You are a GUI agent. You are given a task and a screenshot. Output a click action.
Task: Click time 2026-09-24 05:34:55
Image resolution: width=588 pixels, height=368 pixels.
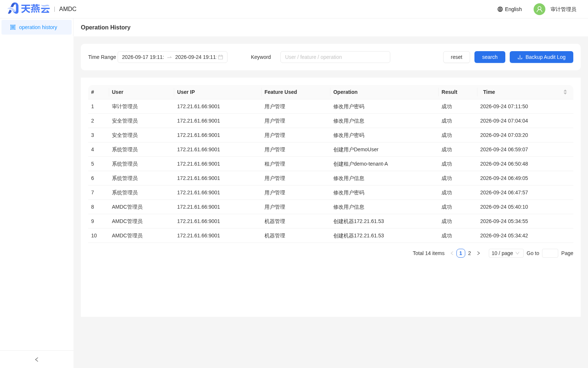click(504, 221)
